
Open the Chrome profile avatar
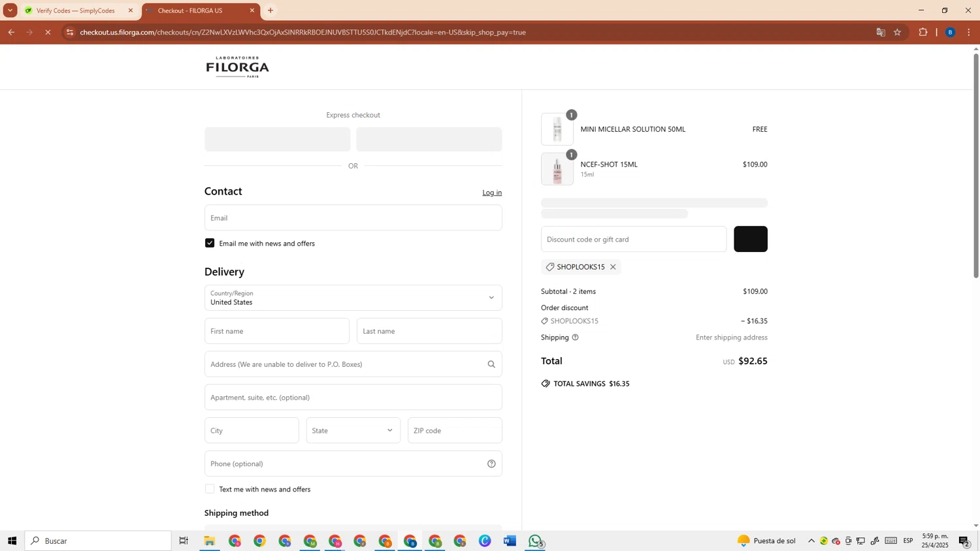(x=951, y=32)
